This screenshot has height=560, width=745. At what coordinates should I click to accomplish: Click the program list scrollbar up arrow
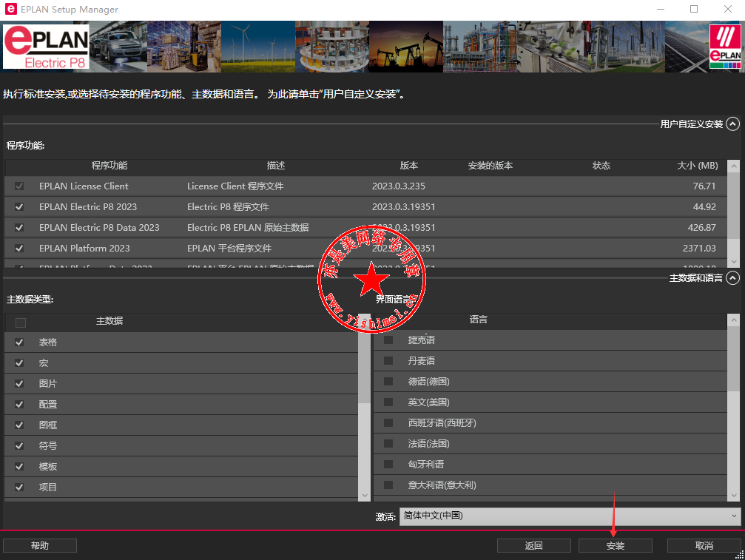(734, 166)
